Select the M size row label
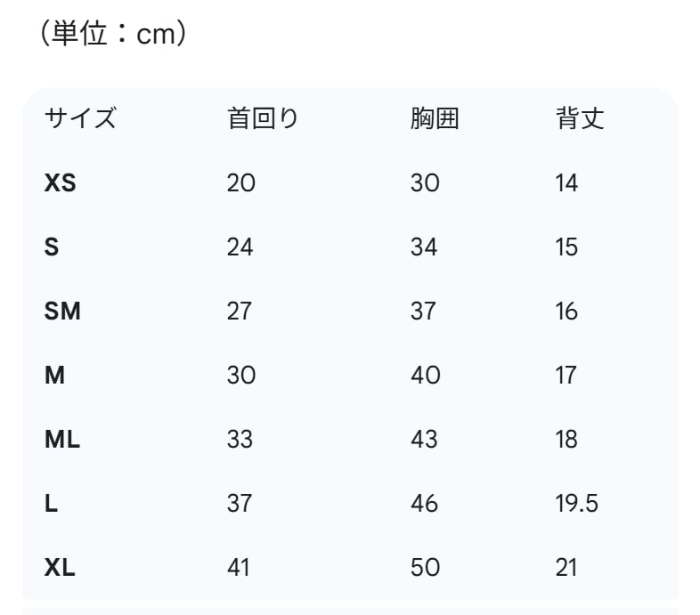This screenshot has width=700, height=615. pos(54,376)
